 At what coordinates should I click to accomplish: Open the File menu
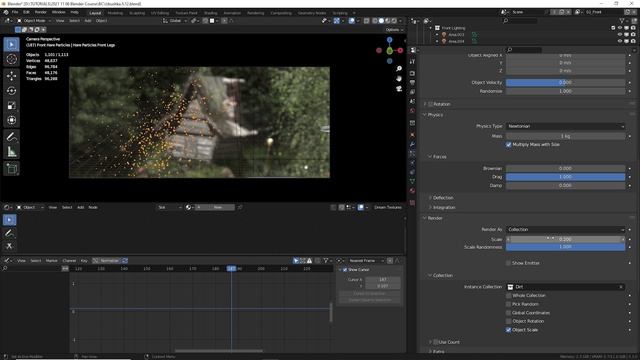[15, 12]
